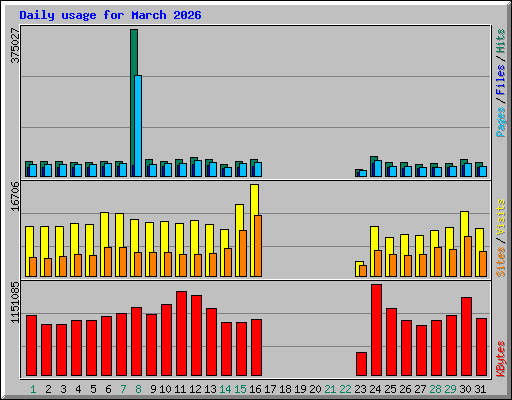Click day 24 label on the x-axis

[x=375, y=389]
